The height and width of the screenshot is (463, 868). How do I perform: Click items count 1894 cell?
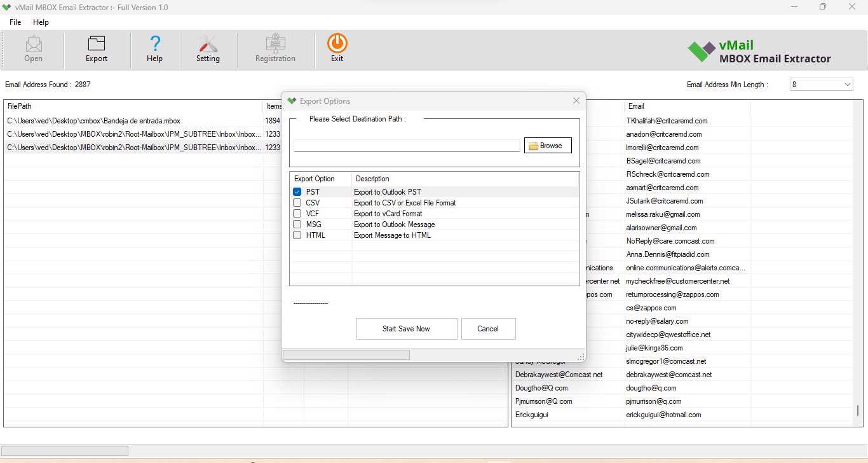[273, 121]
